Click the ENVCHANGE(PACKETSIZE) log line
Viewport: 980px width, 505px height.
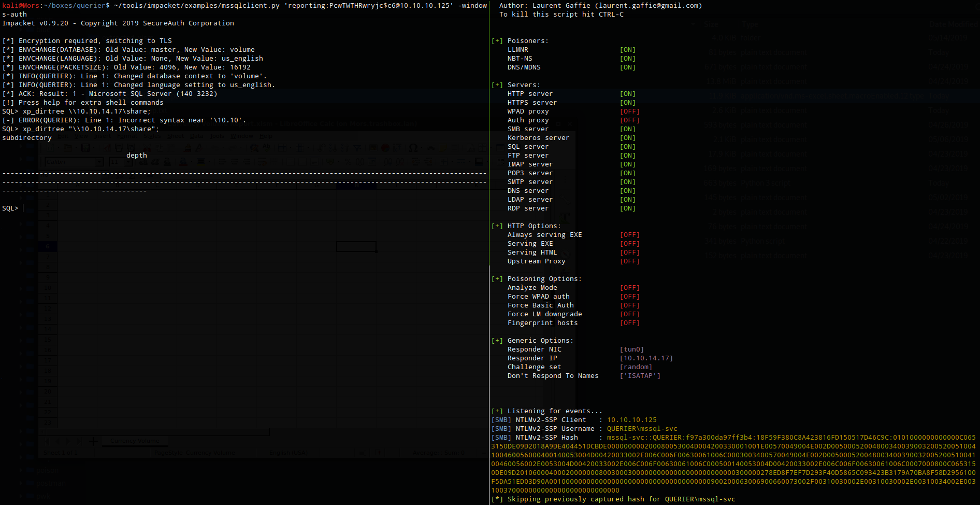tap(126, 67)
